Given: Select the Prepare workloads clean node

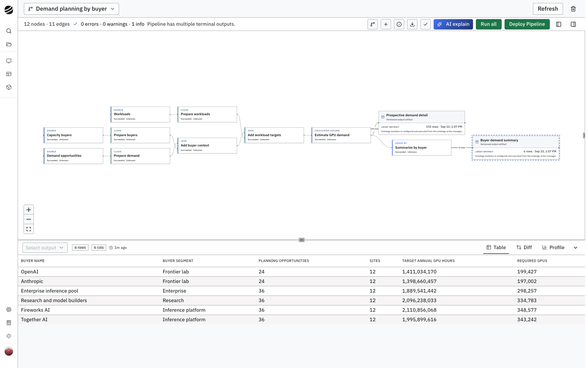Looking at the screenshot, I should click(x=207, y=114).
